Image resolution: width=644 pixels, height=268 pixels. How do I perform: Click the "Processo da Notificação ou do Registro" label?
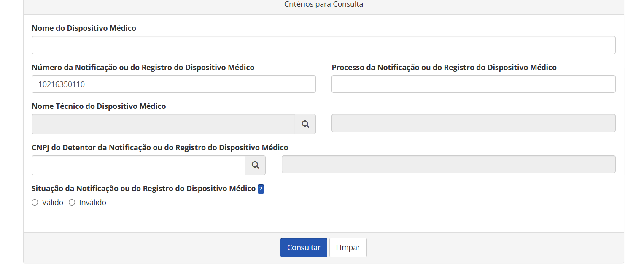click(444, 68)
